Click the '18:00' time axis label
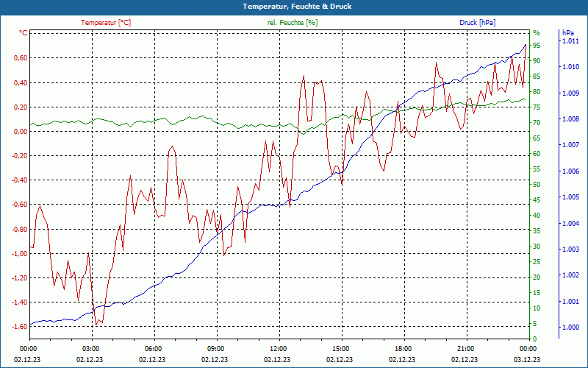 click(402, 348)
